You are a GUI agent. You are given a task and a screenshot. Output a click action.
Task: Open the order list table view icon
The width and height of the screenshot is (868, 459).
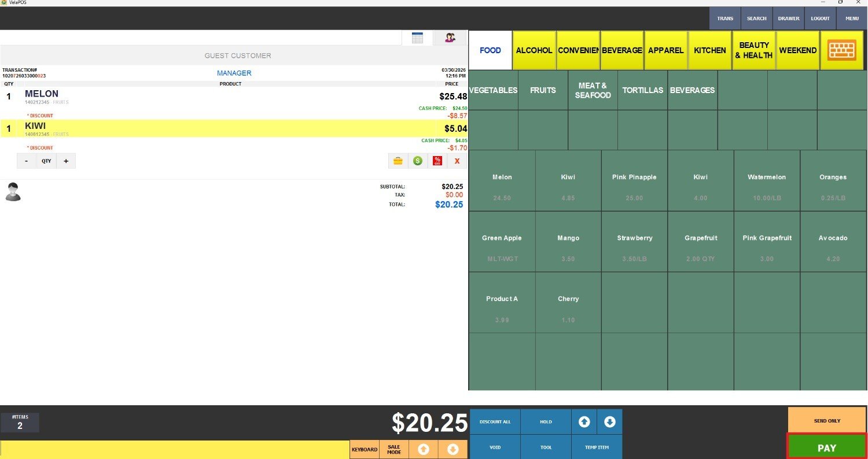[x=417, y=38]
